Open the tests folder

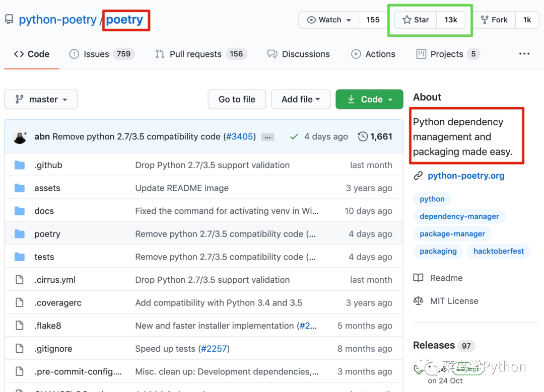44,257
